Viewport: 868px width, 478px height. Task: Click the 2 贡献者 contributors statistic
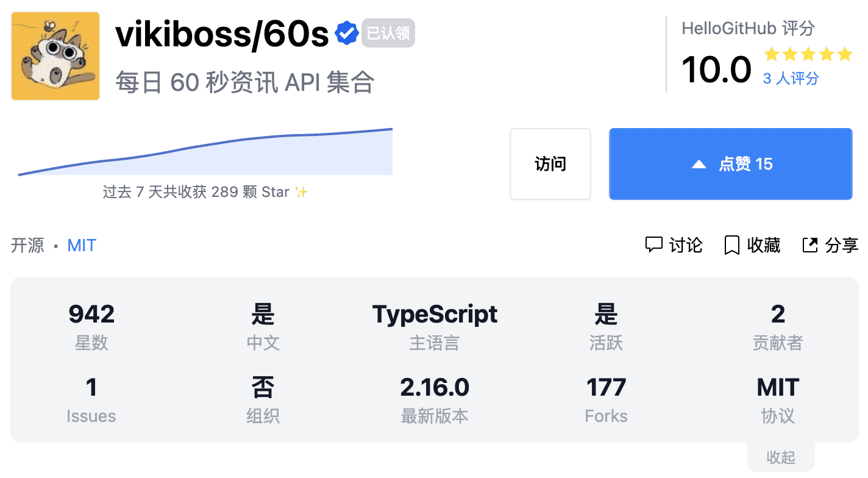778,315
